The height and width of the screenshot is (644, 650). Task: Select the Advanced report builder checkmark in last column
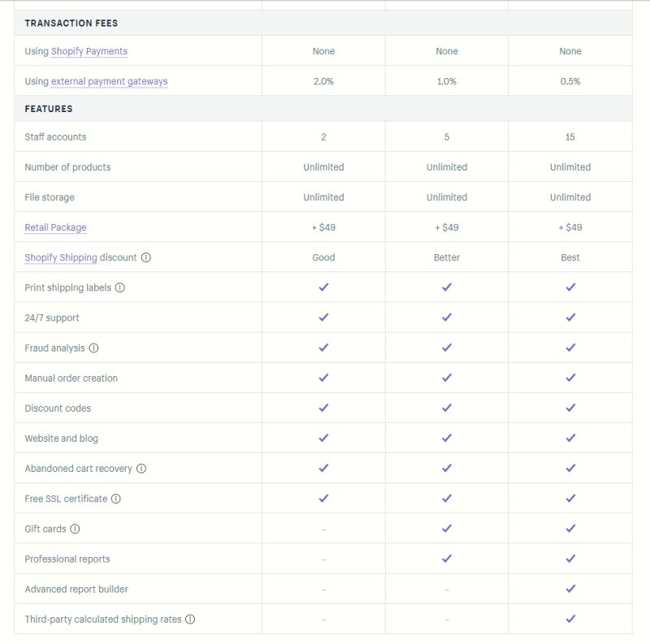570,588
